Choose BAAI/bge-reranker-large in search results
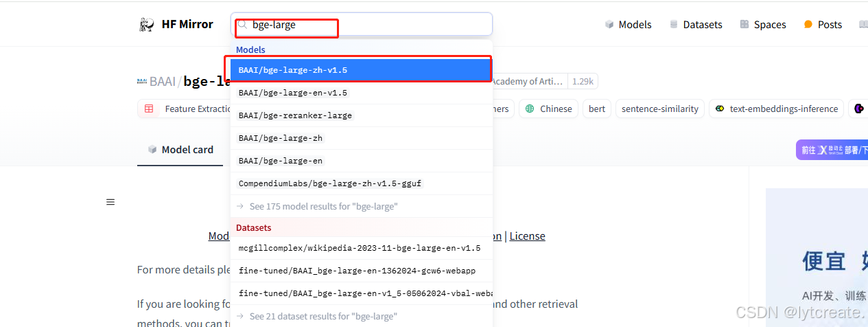 coord(295,115)
